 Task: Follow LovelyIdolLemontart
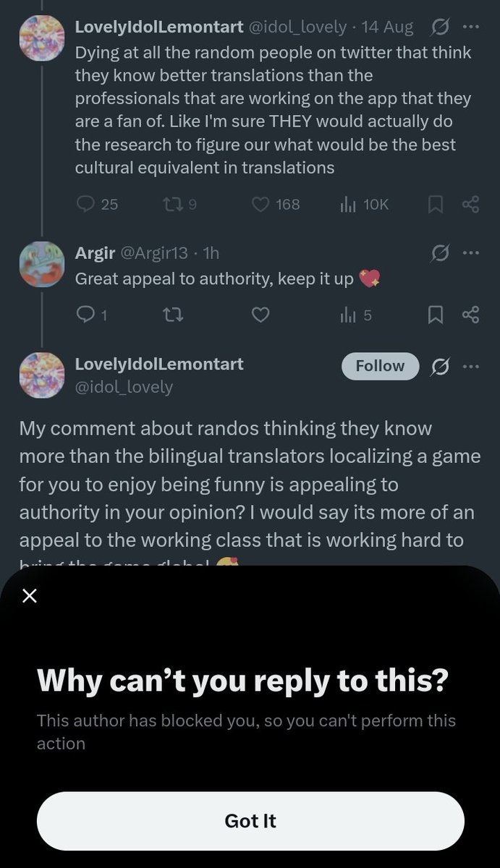click(381, 366)
